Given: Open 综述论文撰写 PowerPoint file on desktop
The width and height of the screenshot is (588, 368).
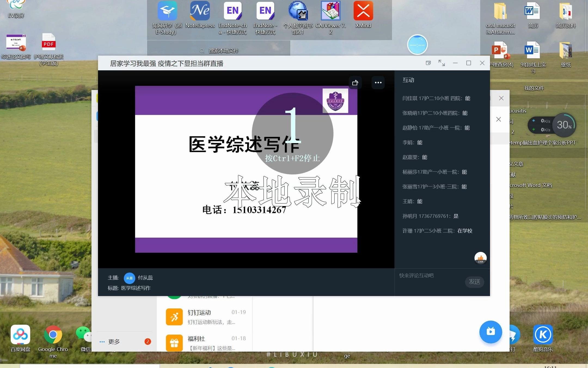Looking at the screenshot, I should tap(16, 46).
